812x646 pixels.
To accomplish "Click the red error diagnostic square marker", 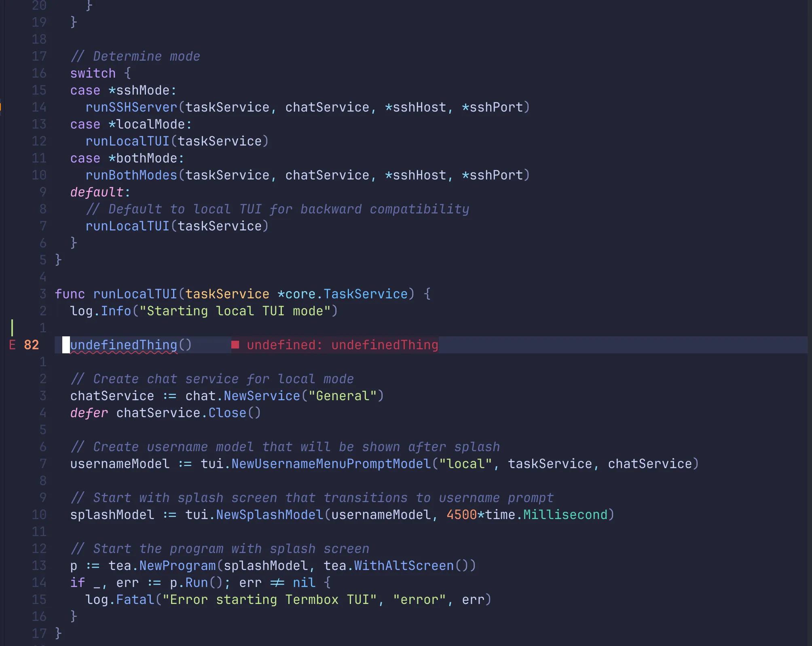I will pos(235,344).
